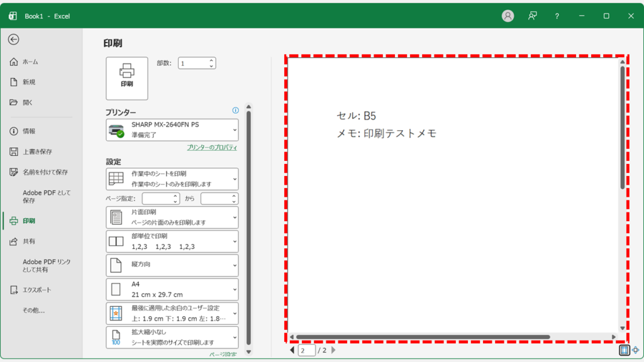Click preview horizontal scroll right arrow

[x=614, y=337]
